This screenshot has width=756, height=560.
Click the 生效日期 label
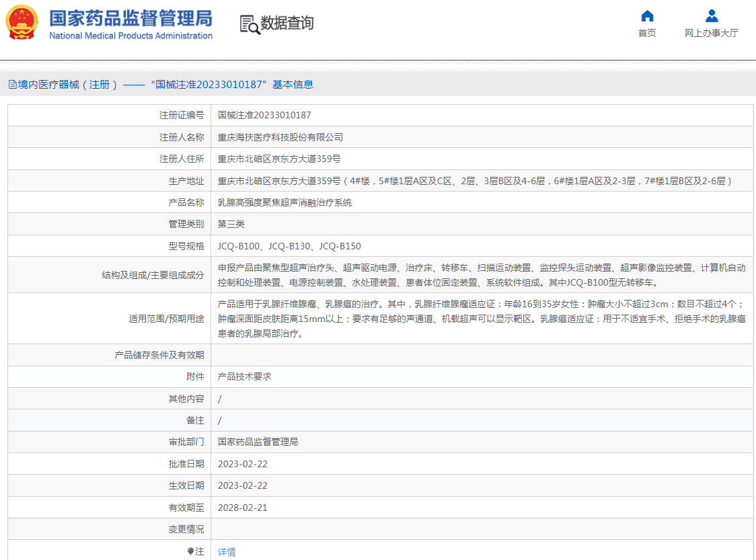[186, 486]
